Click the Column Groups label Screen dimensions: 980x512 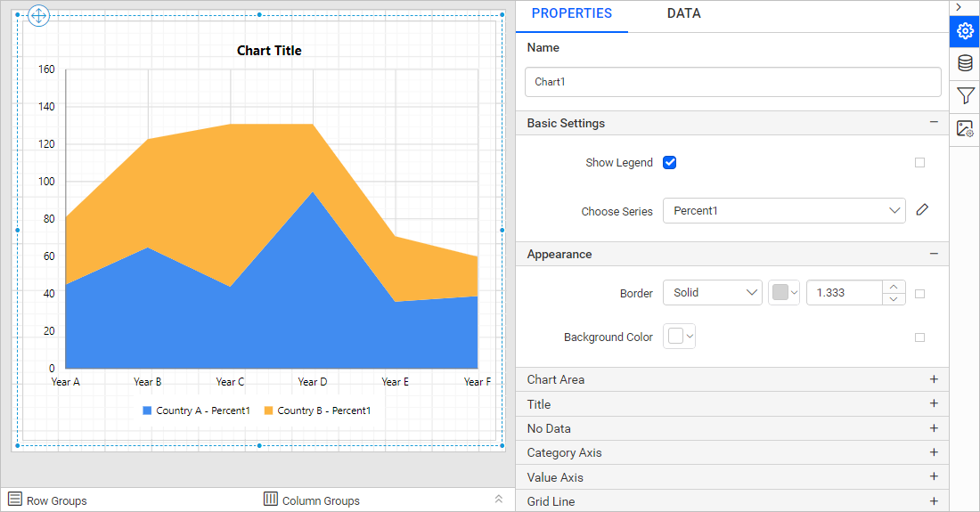click(321, 500)
